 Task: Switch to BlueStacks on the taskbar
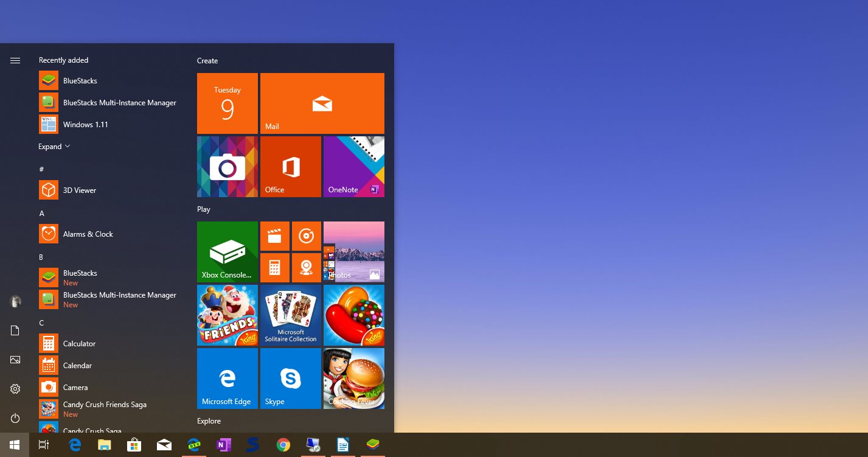(372, 445)
